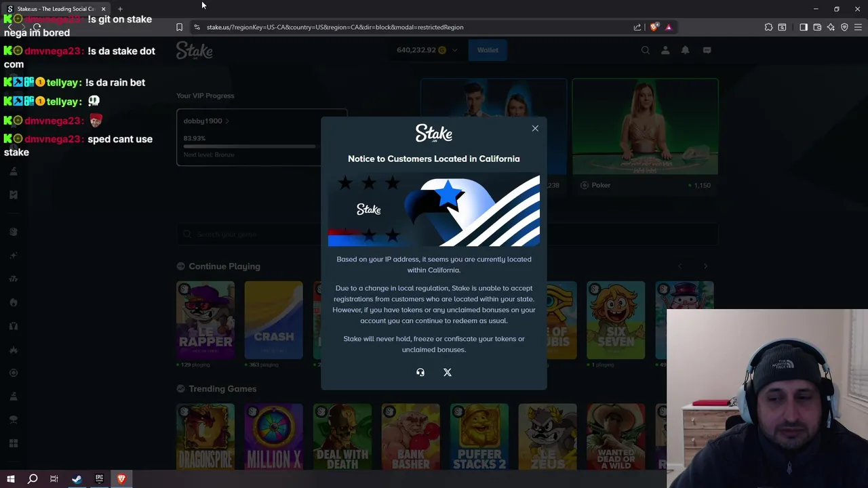Screen dimensions: 868x488
Task: Open Brave Wallet icon in toolbar
Action: tap(817, 27)
